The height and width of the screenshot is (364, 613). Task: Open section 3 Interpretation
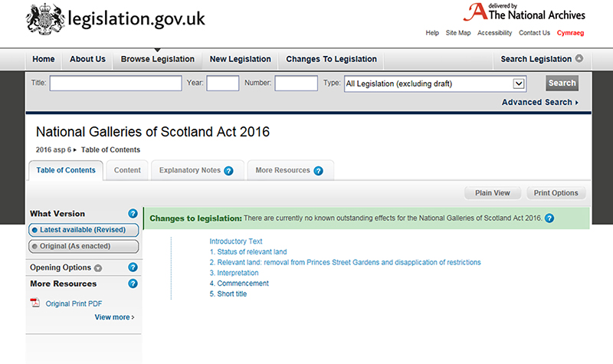234,273
